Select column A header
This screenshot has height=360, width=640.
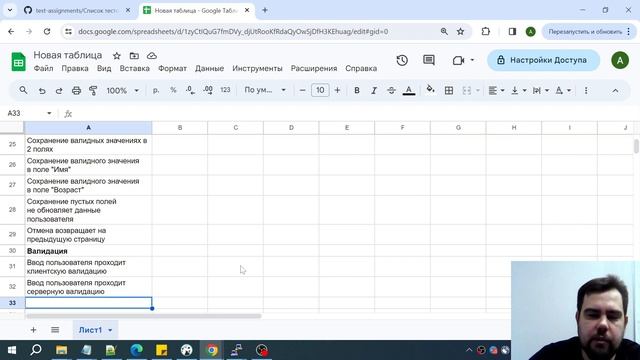tap(88, 128)
